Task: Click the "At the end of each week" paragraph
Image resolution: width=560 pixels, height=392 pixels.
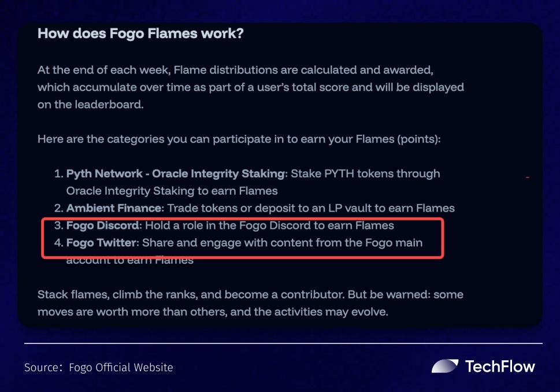Action: pyautogui.click(x=250, y=87)
